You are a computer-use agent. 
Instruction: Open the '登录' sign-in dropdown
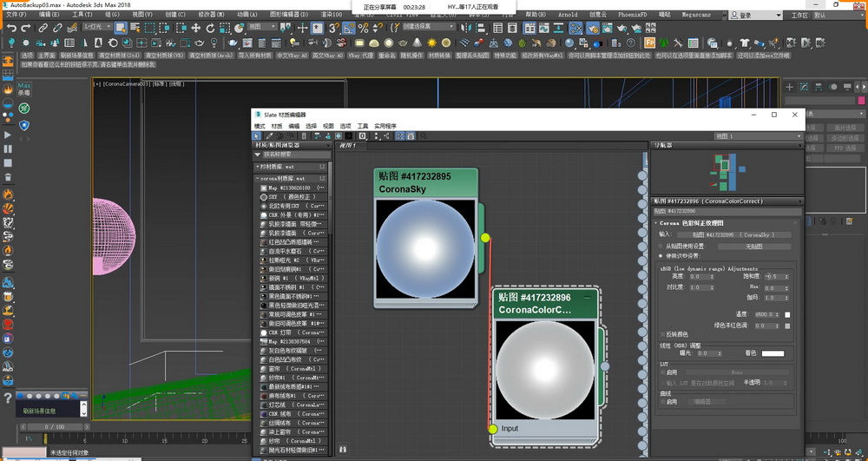point(755,15)
